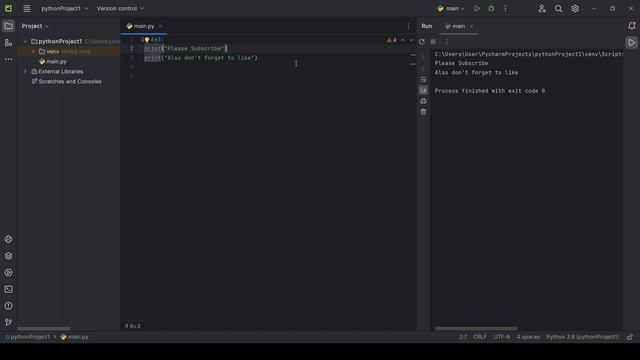Open Python Packages tool window icon
Image resolution: width=640 pixels, height=360 pixels.
[x=8, y=240]
